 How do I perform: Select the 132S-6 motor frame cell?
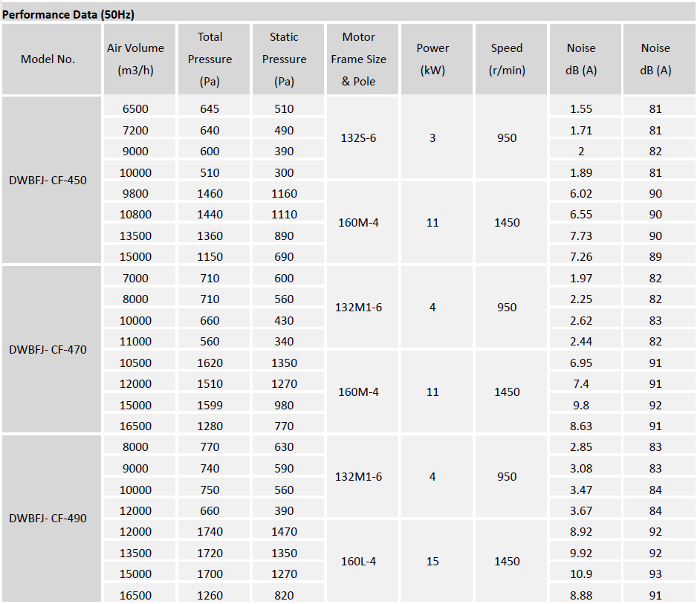(358, 138)
